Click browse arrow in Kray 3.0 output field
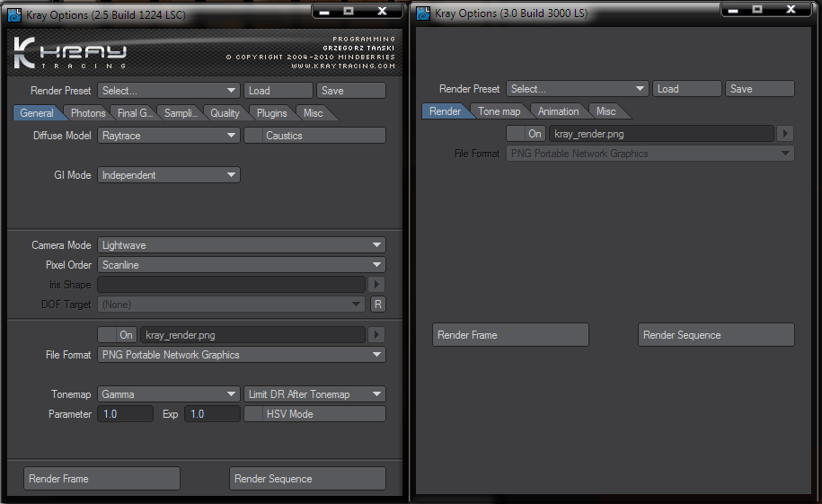 pyautogui.click(x=785, y=134)
